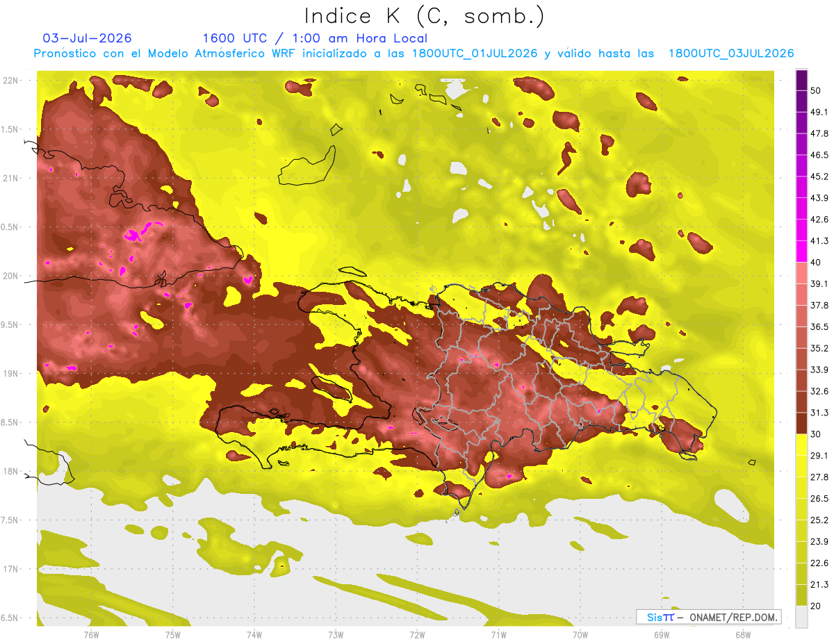Click the legend value "46.5"
Viewport: 834px width, 644px height.
pyautogui.click(x=819, y=155)
